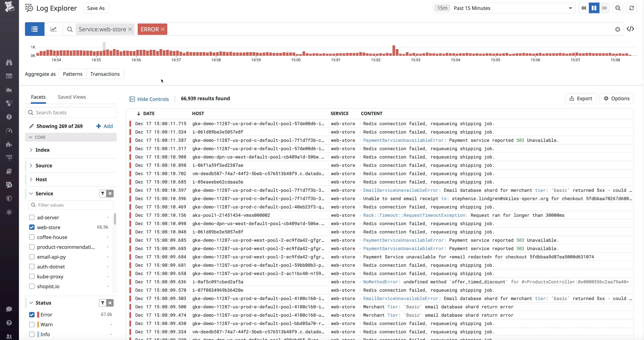Check the coffee-house service checkbox
Viewport: 644px width, 340px height.
pyautogui.click(x=32, y=237)
